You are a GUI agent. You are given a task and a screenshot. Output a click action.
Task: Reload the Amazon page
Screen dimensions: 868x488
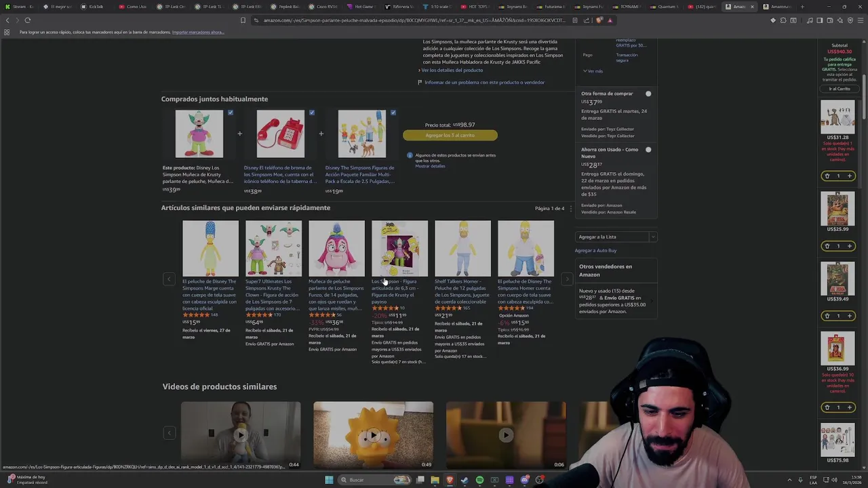27,20
